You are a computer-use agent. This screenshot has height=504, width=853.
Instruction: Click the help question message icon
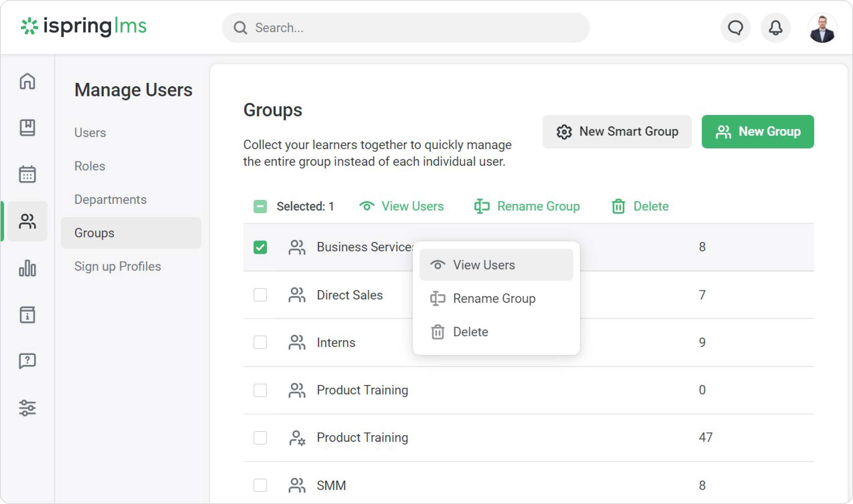tap(27, 361)
